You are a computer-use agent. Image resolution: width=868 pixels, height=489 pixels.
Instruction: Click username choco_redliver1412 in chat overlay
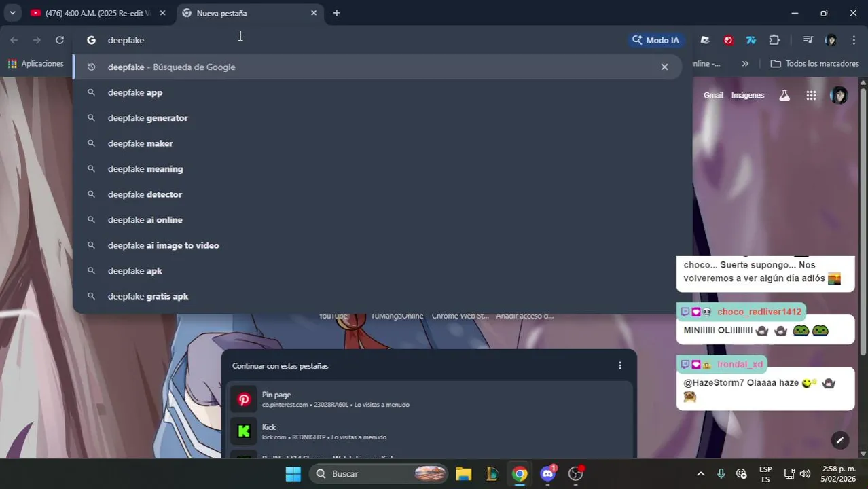pos(759,312)
